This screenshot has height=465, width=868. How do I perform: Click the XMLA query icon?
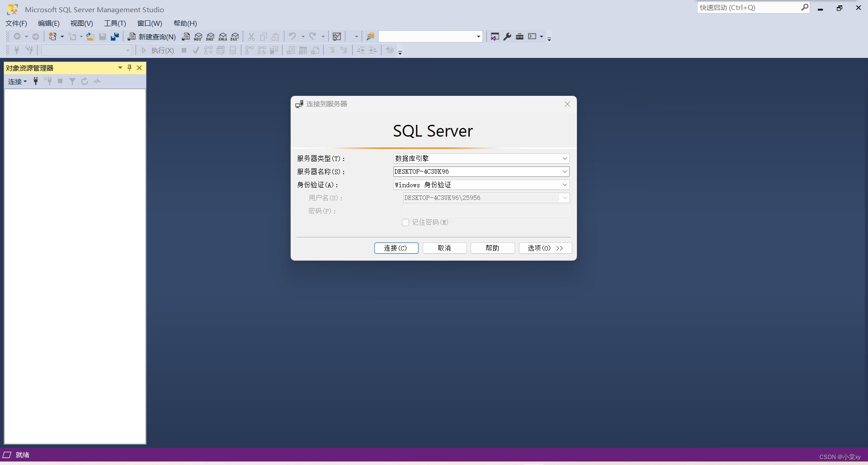pyautogui.click(x=222, y=37)
